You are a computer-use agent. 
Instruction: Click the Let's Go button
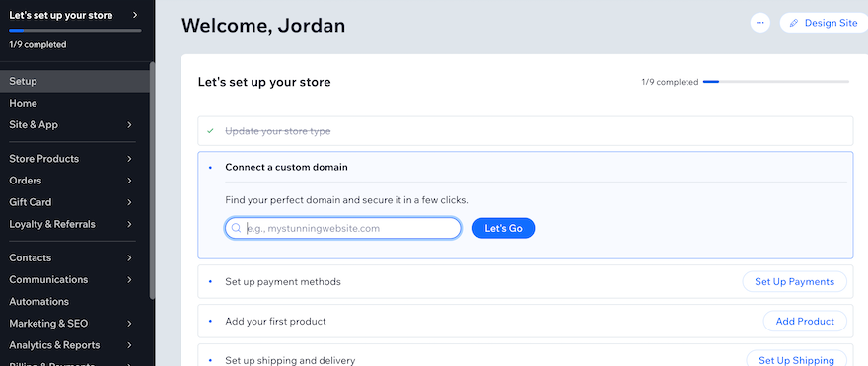(x=503, y=228)
